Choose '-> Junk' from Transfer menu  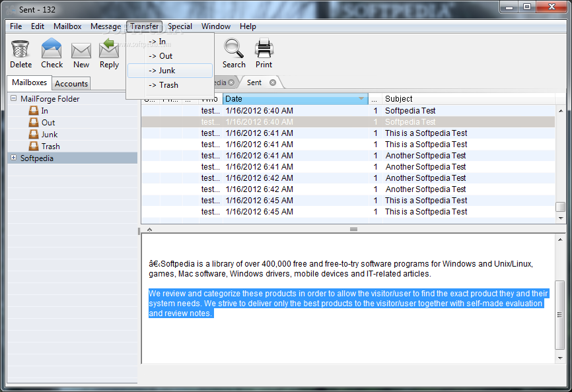pos(170,71)
